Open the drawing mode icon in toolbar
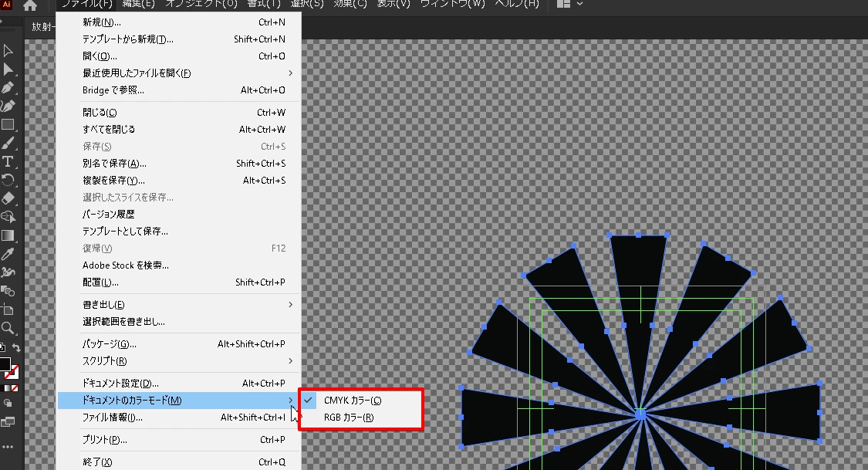This screenshot has width=868, height=470. point(8,404)
